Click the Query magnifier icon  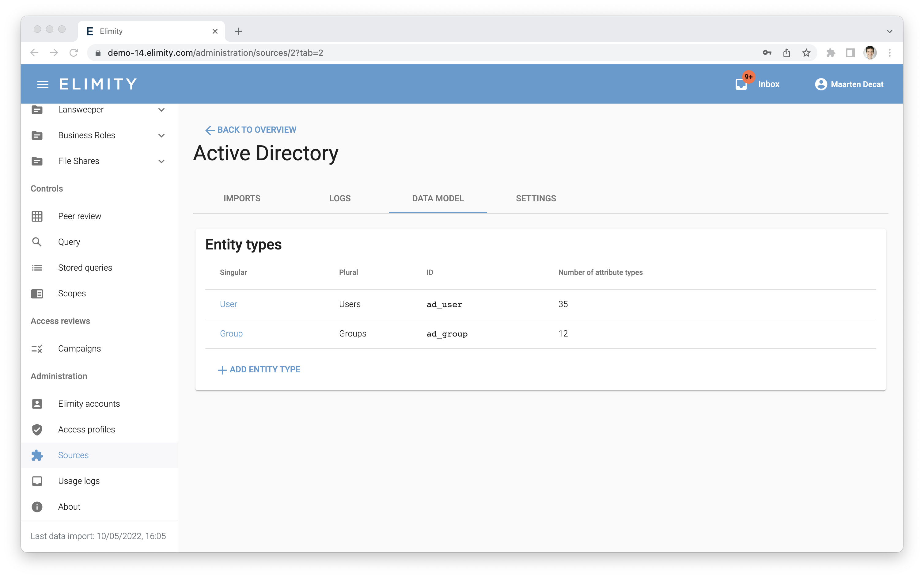pos(37,242)
